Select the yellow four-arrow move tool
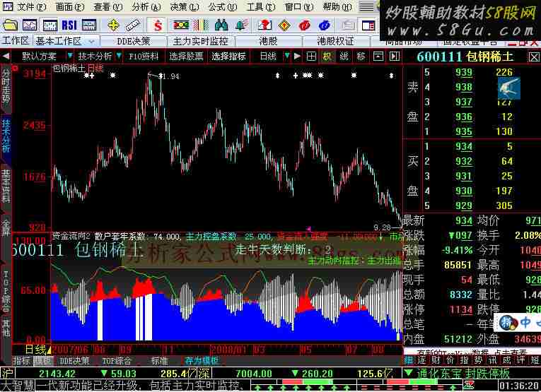 pos(113,25)
